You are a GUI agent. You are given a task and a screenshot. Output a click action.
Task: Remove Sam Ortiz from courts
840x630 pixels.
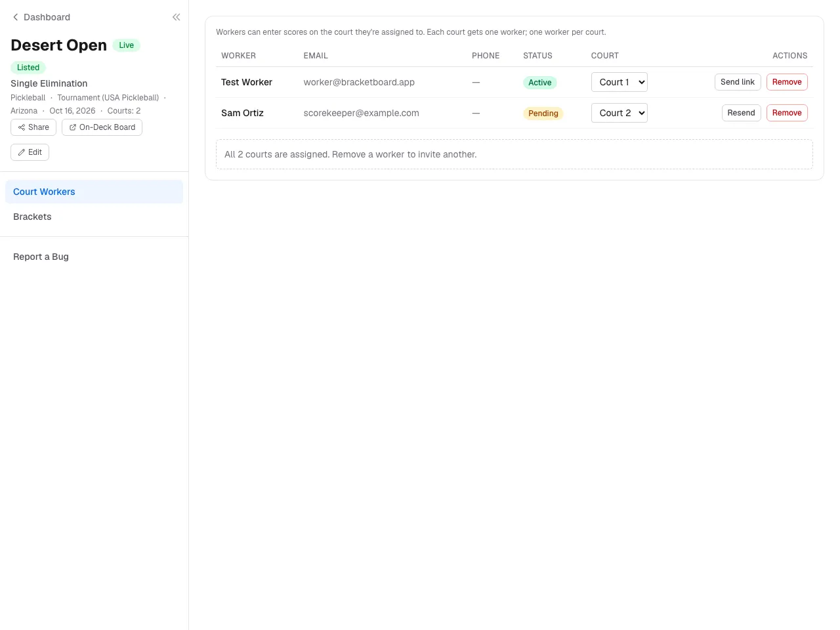click(787, 113)
